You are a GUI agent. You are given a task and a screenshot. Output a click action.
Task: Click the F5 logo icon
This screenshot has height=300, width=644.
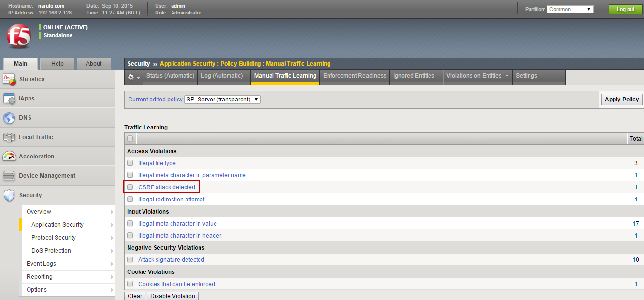19,36
